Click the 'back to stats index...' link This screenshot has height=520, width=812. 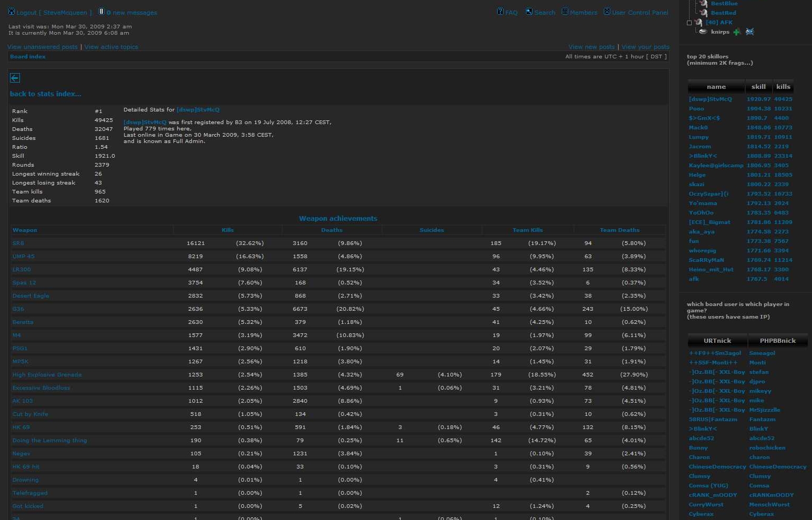[45, 94]
